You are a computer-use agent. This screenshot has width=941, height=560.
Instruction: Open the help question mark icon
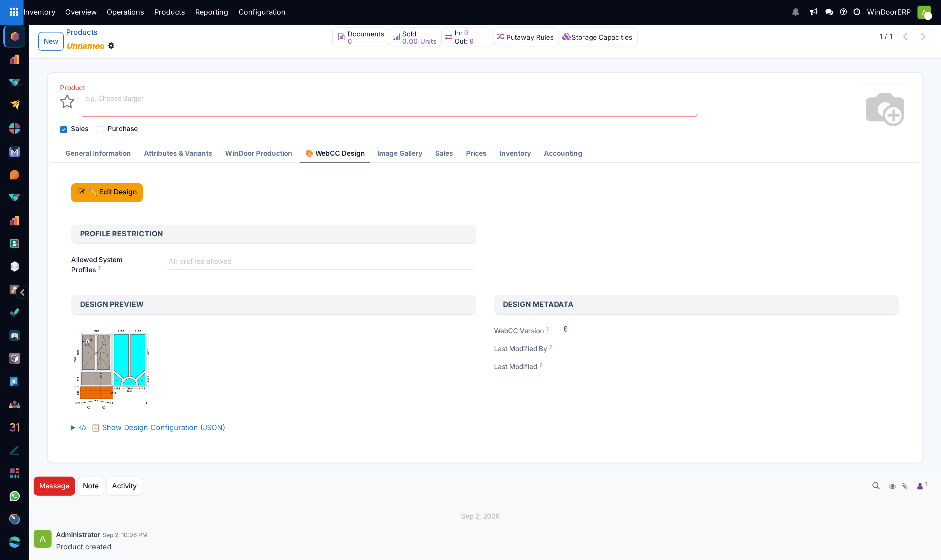click(x=843, y=12)
